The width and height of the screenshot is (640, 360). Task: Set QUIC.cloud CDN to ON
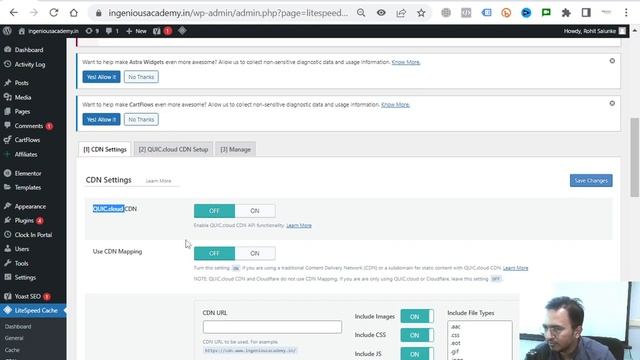[x=255, y=211]
